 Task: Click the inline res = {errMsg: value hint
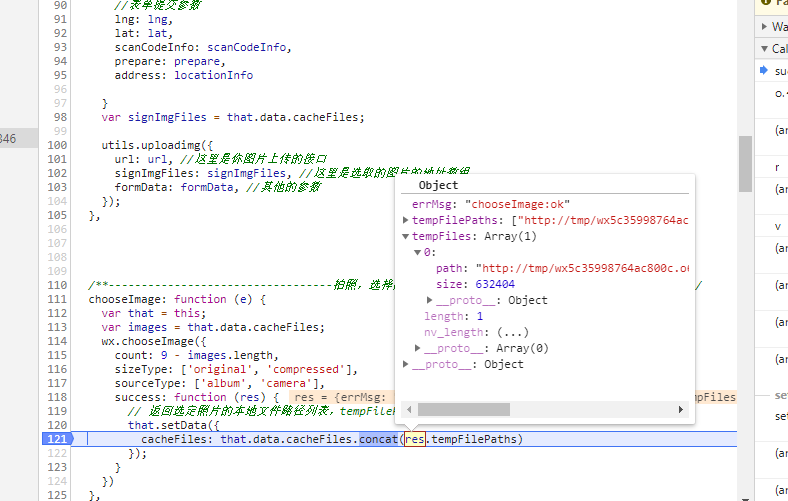pos(341,397)
